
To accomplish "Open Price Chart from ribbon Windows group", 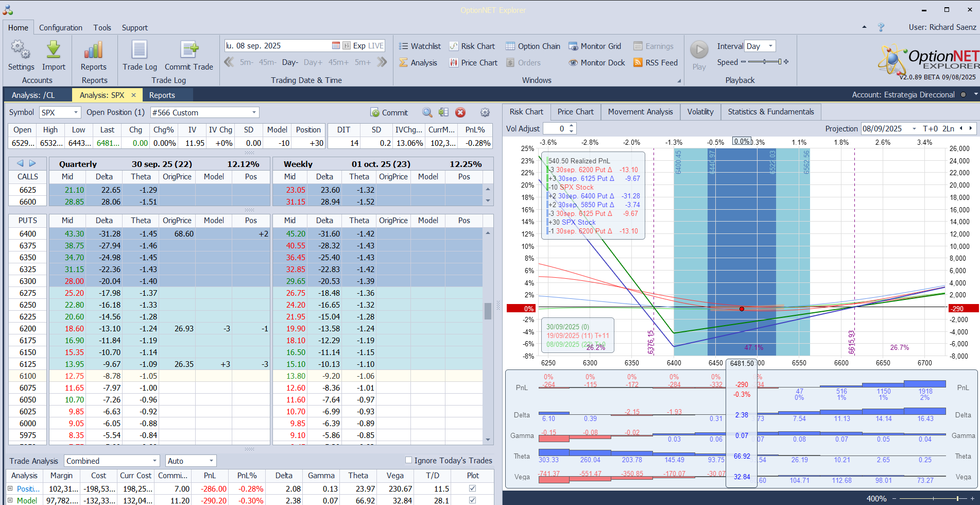I will coord(473,63).
